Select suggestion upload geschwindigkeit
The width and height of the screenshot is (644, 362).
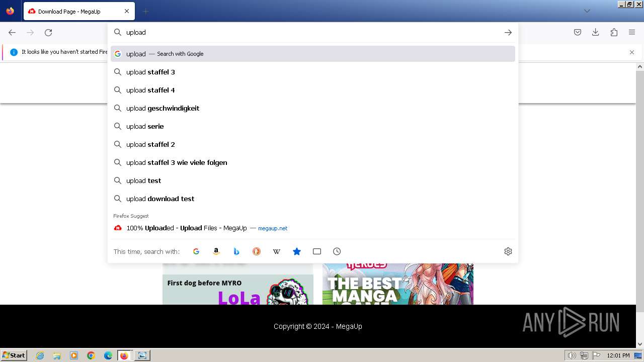313,108
